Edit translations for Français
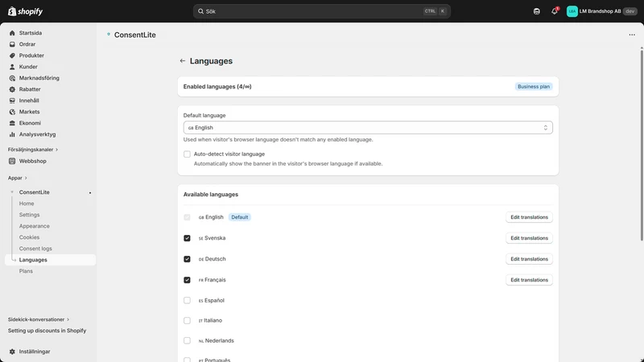 (x=529, y=280)
